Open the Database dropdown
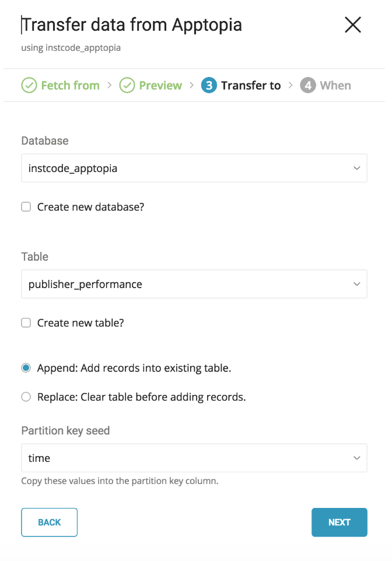This screenshot has height=561, width=392. point(194,169)
